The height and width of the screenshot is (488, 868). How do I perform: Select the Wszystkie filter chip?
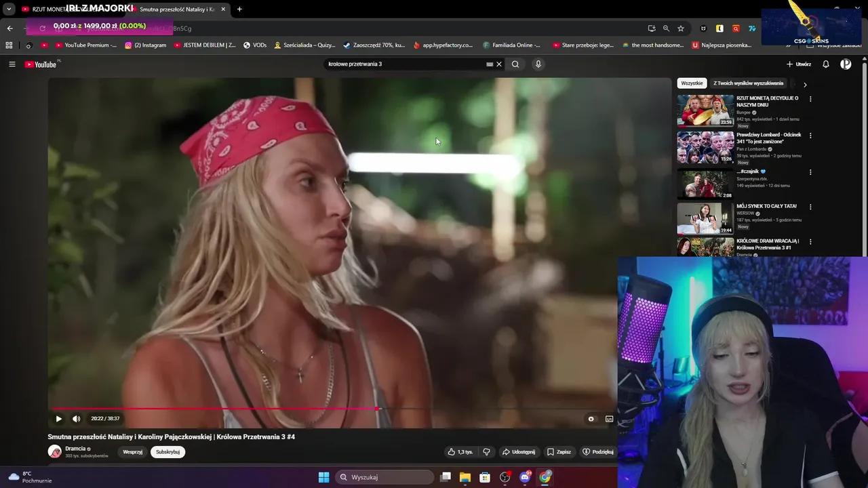click(x=692, y=83)
